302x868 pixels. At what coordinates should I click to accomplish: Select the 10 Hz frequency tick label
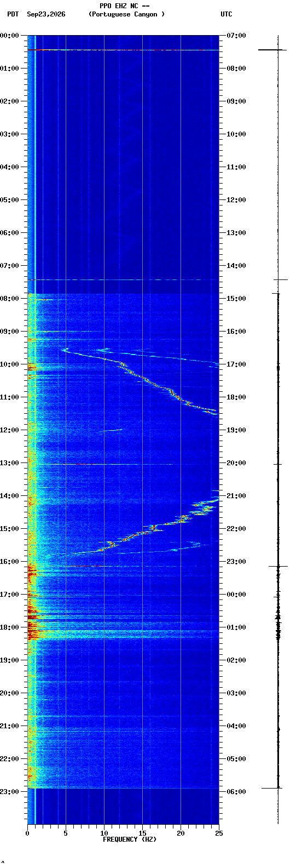(104, 833)
